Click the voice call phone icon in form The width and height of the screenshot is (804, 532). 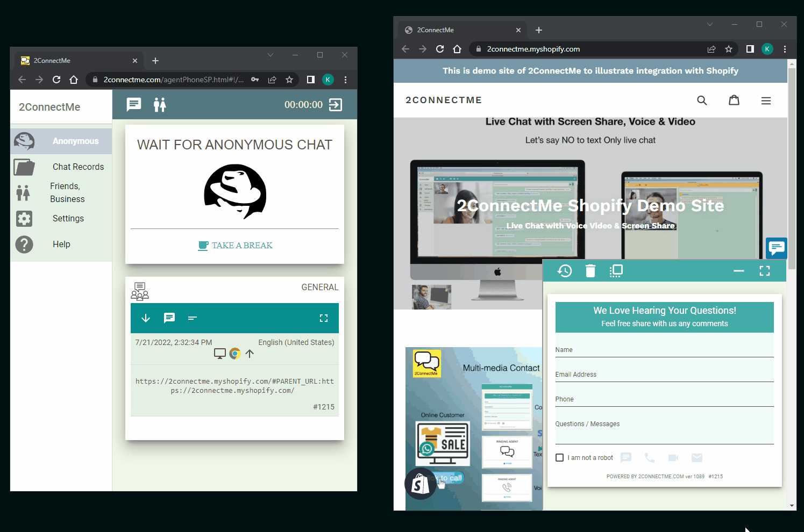[650, 458]
